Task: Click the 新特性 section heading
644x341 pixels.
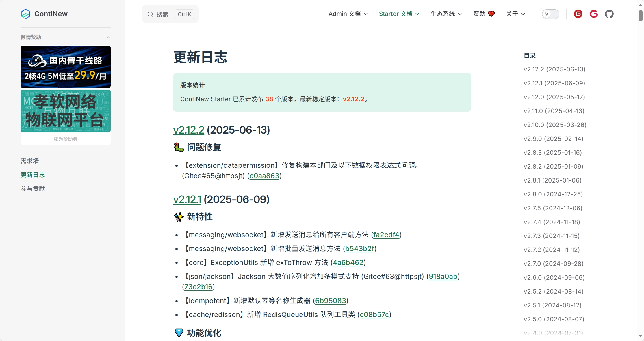Action: [x=193, y=217]
